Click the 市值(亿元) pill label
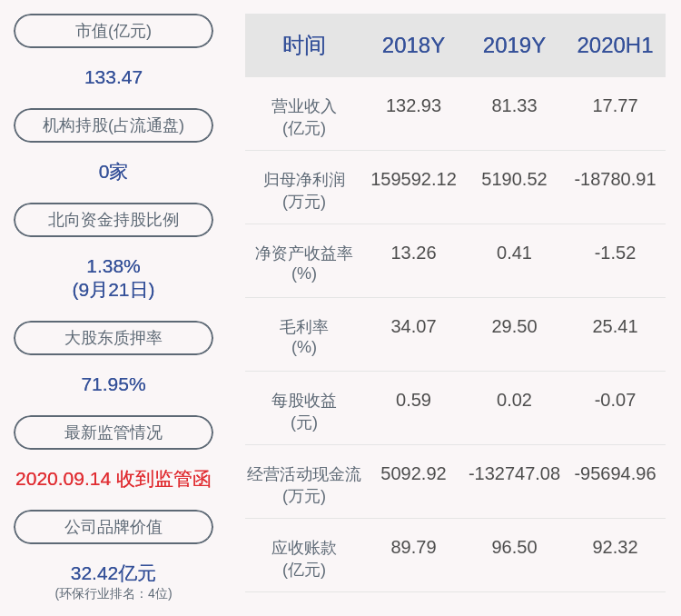 click(113, 31)
